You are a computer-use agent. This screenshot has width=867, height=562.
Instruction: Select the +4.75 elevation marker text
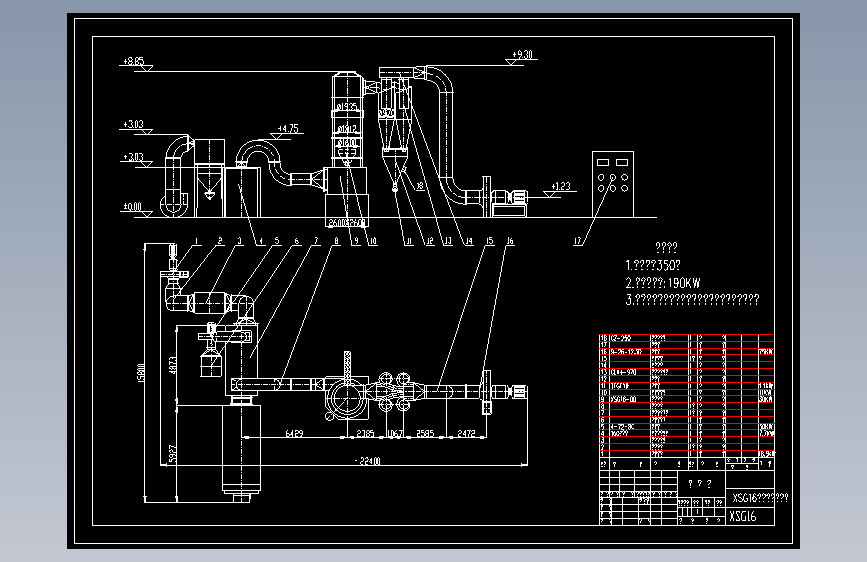[x=288, y=128]
